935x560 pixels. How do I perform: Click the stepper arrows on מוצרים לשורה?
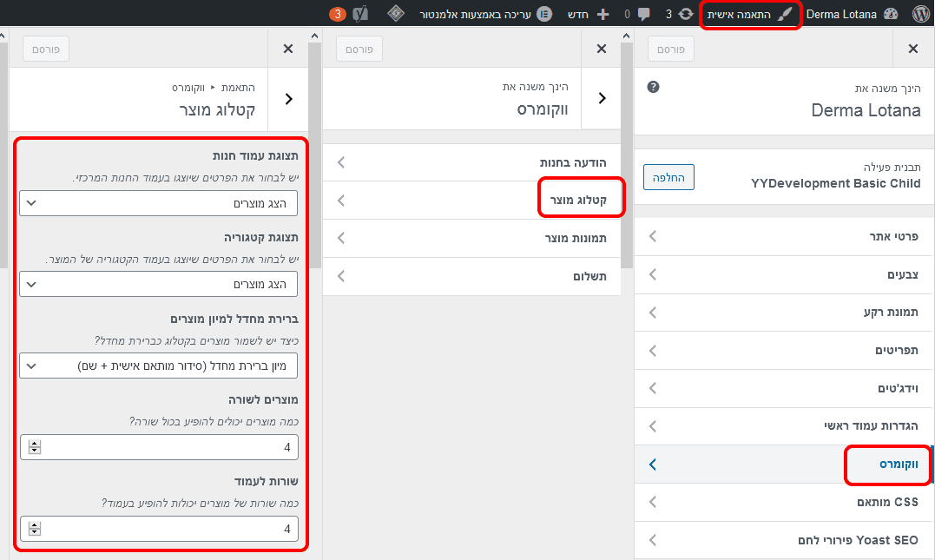35,447
